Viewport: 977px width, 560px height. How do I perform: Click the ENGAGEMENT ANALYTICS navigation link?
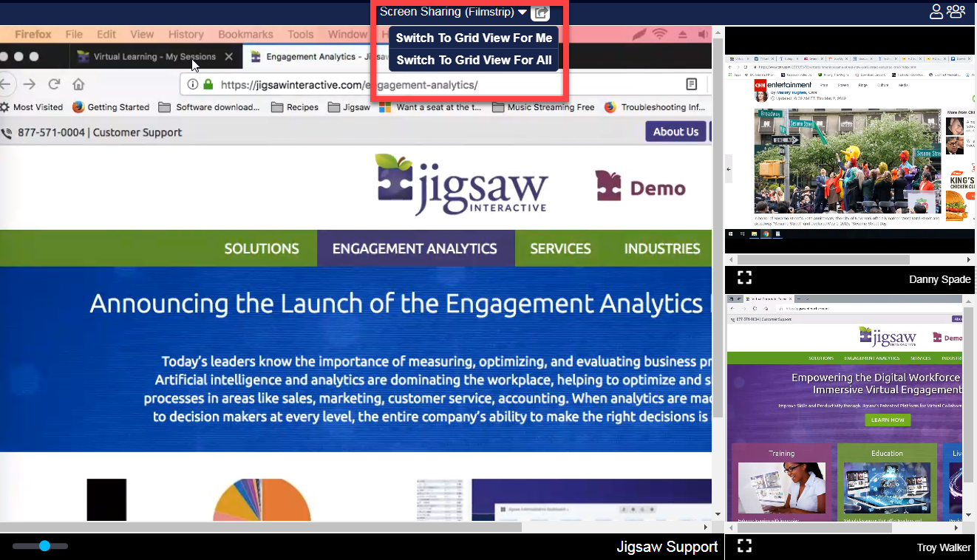pyautogui.click(x=415, y=249)
